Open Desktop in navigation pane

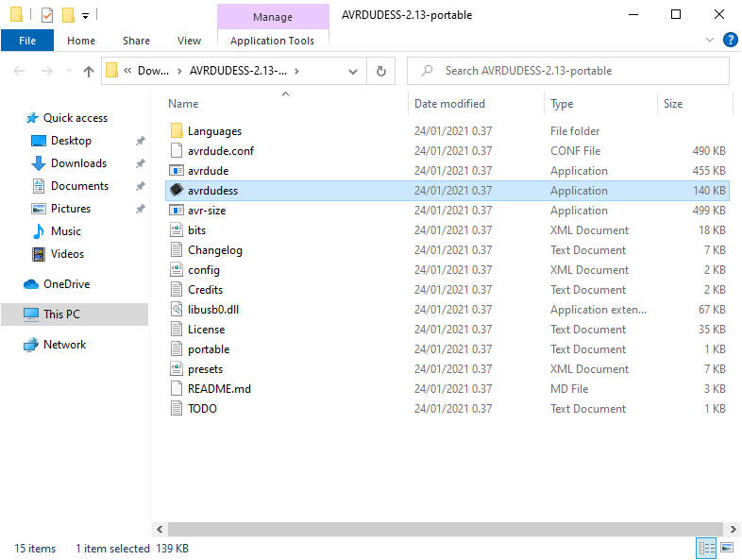pos(71,141)
